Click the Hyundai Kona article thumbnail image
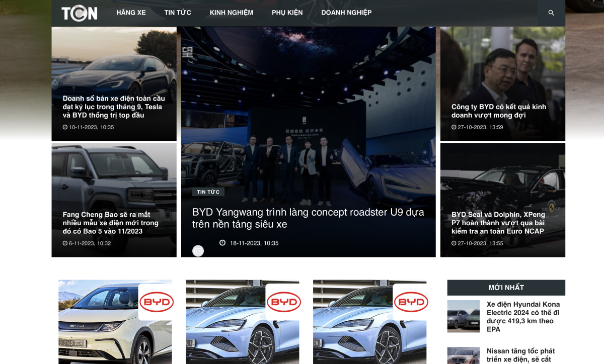 click(x=463, y=316)
